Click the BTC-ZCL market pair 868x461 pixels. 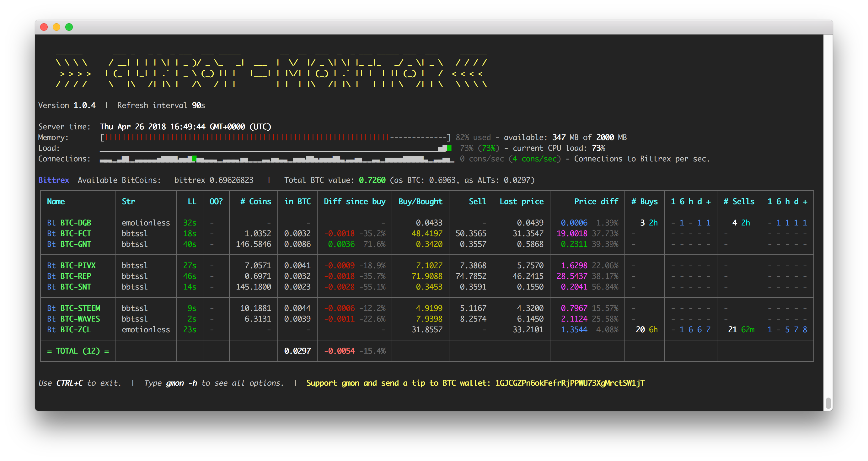click(76, 329)
